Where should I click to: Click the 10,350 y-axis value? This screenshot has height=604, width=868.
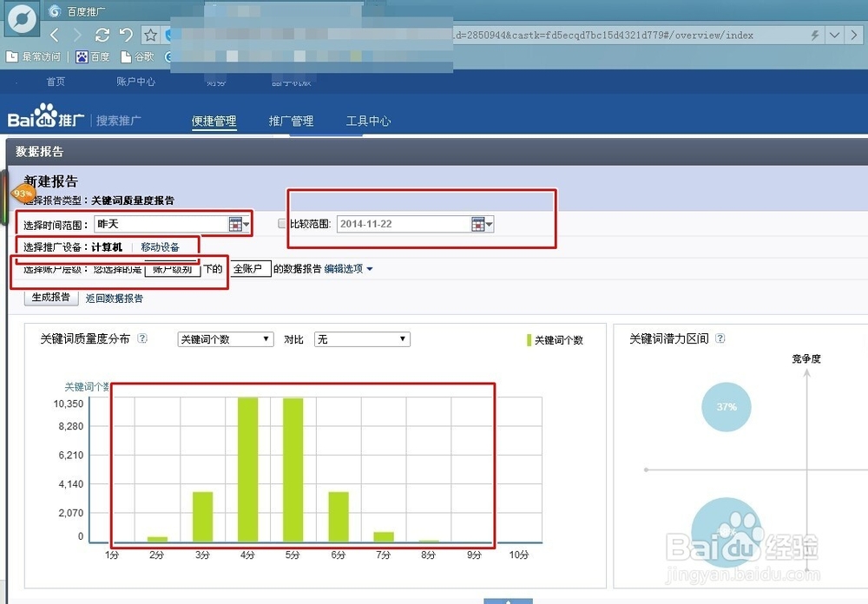(68, 404)
